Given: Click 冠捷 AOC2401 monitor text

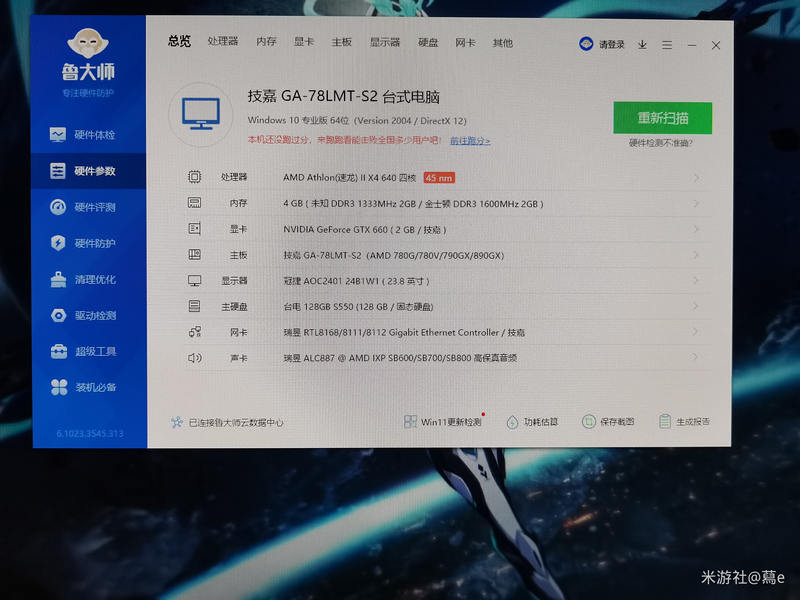Looking at the screenshot, I should point(356,281).
